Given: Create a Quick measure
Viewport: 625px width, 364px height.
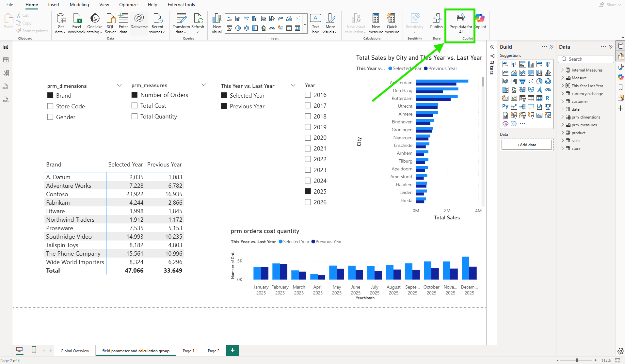Looking at the screenshot, I should point(392,24).
